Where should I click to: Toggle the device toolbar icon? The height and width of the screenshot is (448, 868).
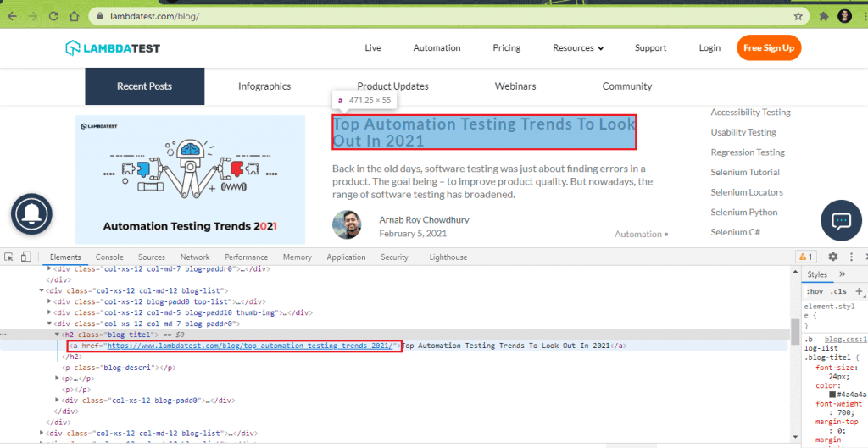point(25,257)
